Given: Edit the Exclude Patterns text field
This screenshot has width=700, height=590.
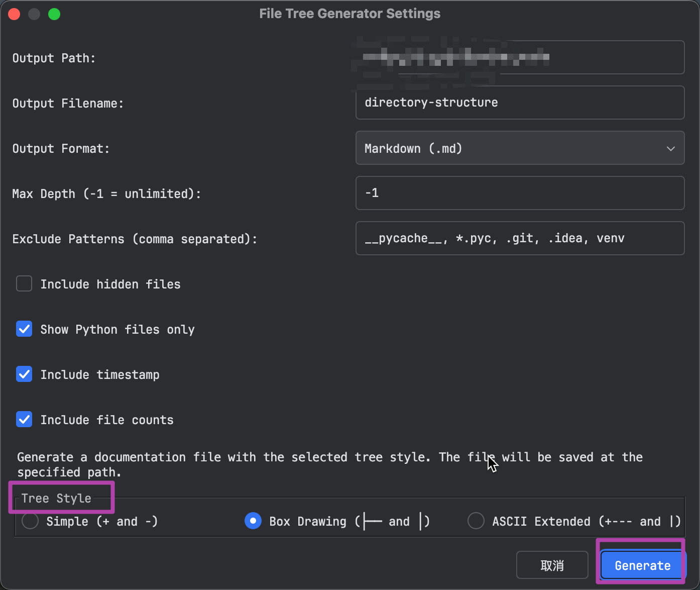Looking at the screenshot, I should (x=520, y=238).
